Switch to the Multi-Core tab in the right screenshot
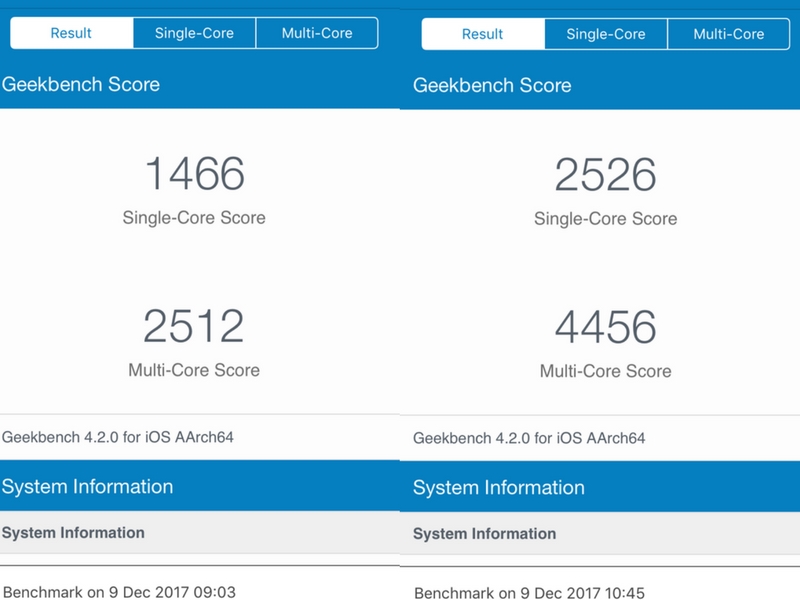Image resolution: width=800 pixels, height=600 pixels. coord(729,34)
